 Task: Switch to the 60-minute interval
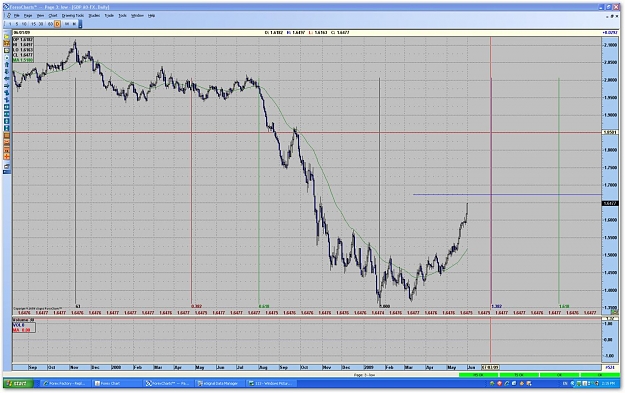50,24
